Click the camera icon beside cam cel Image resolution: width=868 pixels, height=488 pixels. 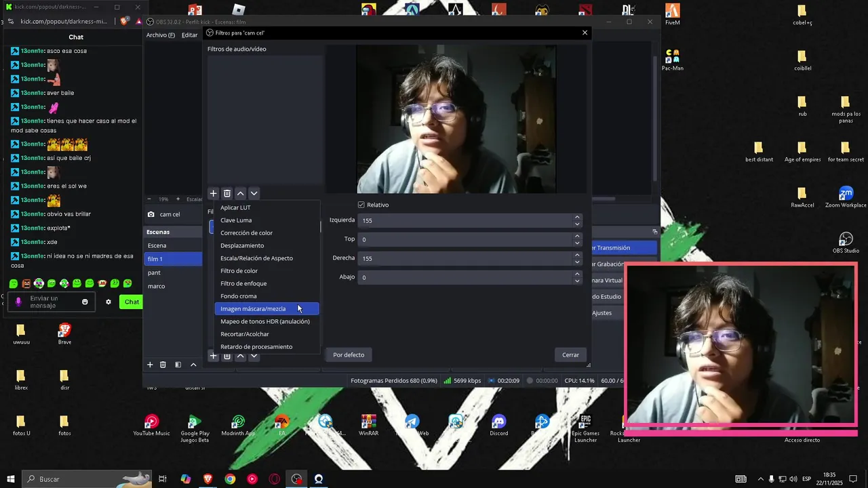point(151,215)
